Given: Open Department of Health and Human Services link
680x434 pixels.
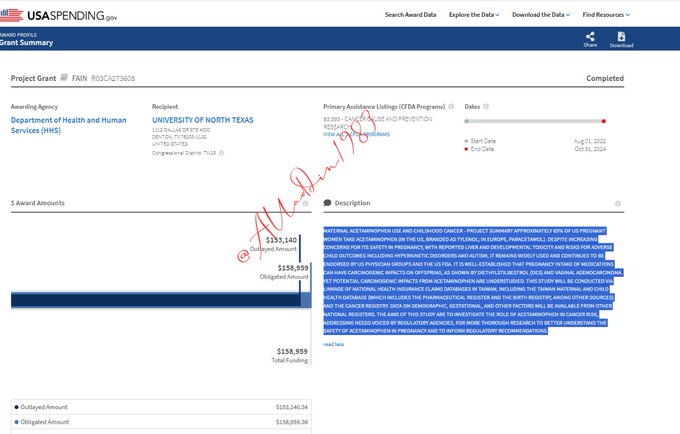Looking at the screenshot, I should pyautogui.click(x=67, y=125).
